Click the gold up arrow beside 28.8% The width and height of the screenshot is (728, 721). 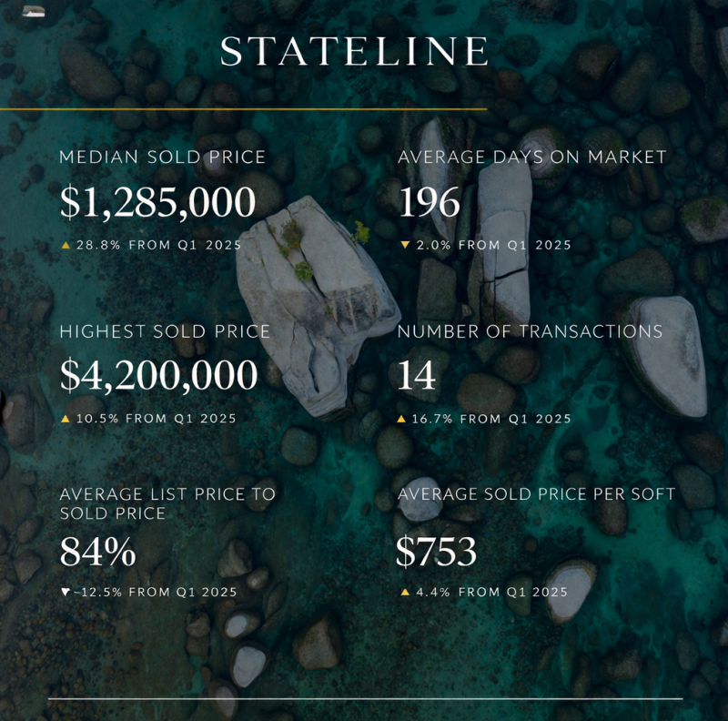[x=66, y=245]
